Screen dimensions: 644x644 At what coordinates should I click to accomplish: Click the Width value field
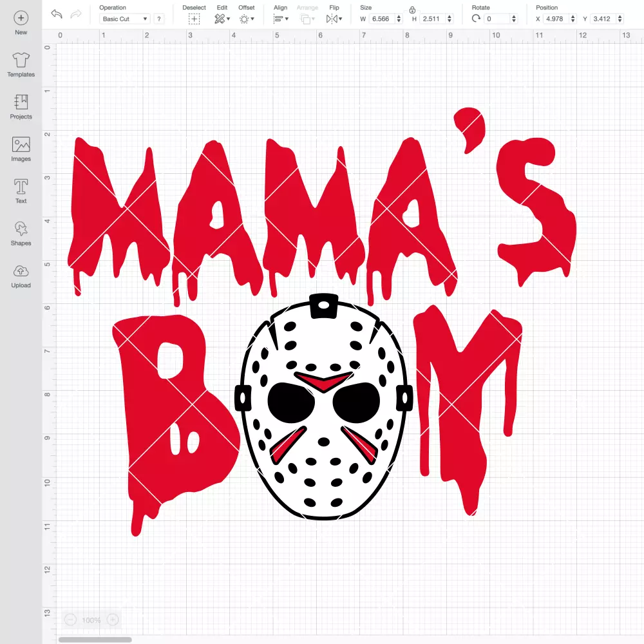(x=381, y=19)
